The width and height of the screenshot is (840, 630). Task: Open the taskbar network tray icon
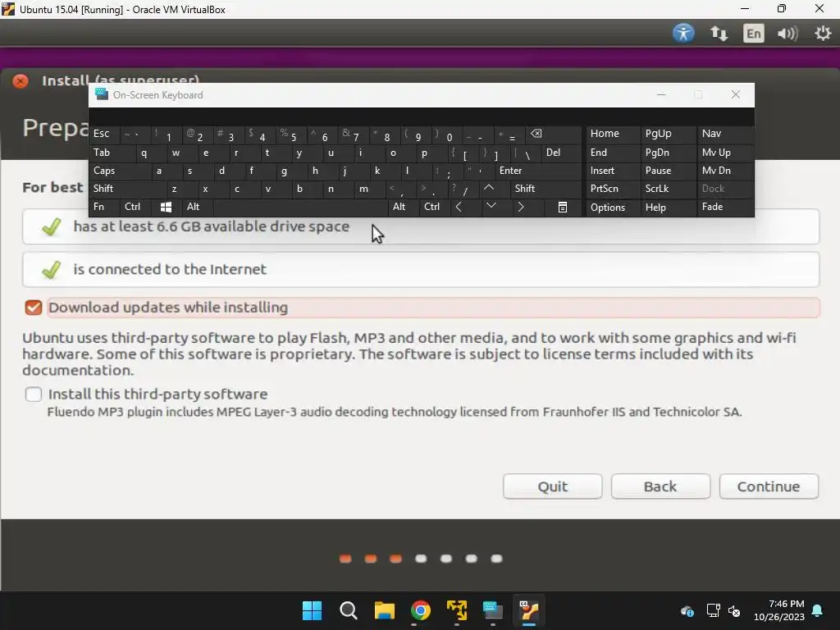[713, 610]
